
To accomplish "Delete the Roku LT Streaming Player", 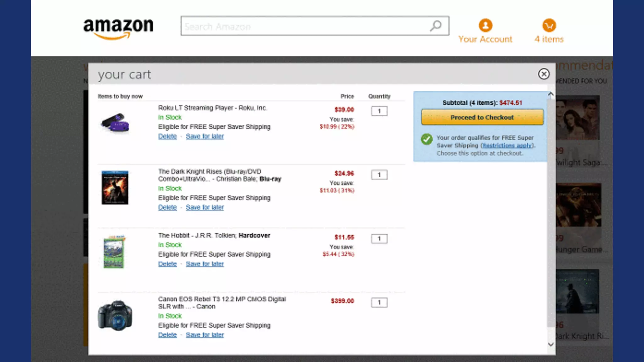I will coord(167,136).
